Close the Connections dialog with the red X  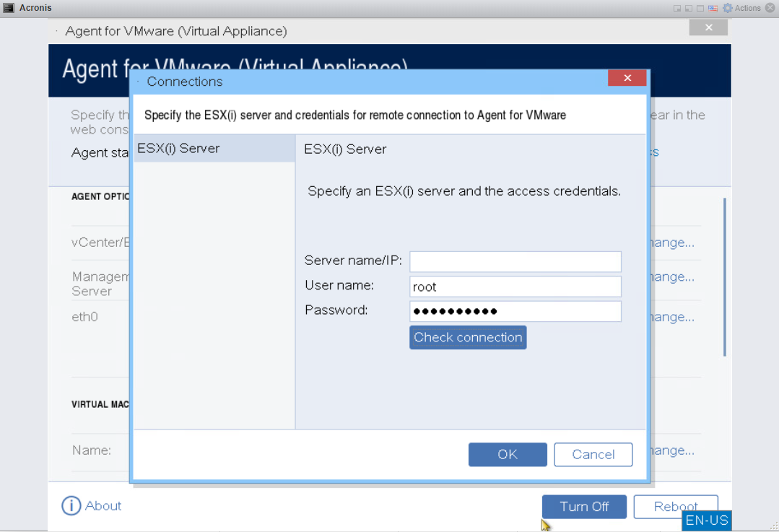click(627, 78)
